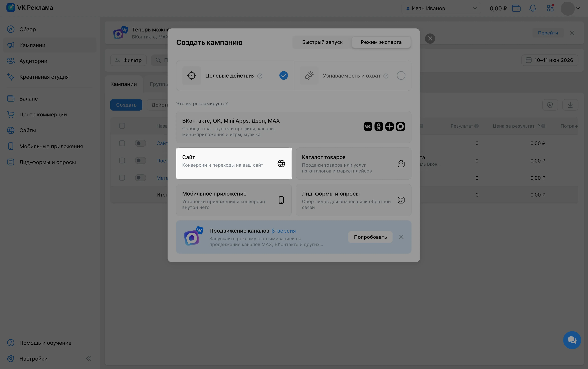The height and width of the screenshot is (369, 588).
Task: Open Центр коммерции in sidebar
Action: 50,114
